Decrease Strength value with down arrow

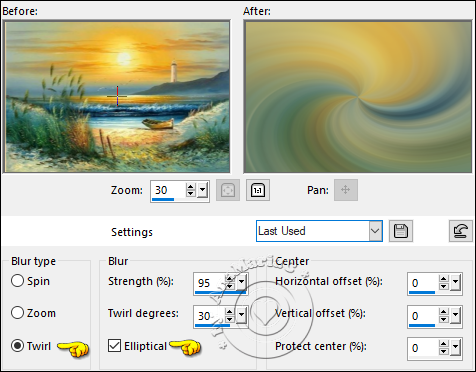(x=230, y=286)
